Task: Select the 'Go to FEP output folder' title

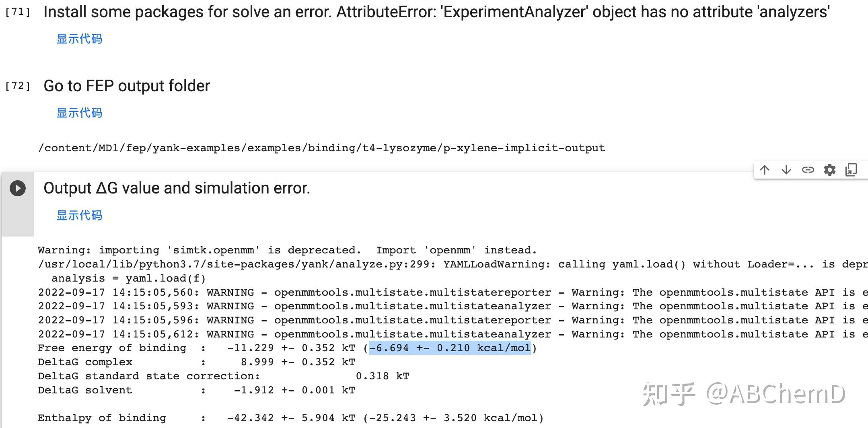Action: pyautogui.click(x=127, y=86)
